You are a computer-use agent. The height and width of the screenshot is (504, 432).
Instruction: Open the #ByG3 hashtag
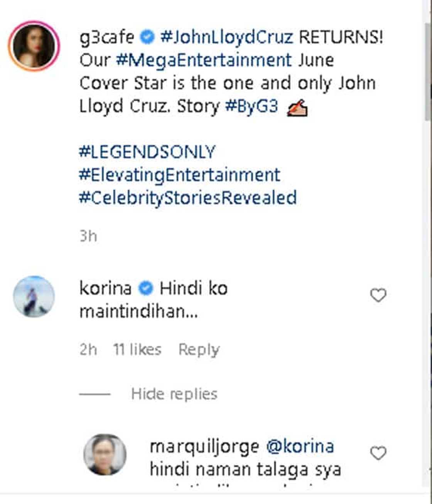tap(251, 106)
